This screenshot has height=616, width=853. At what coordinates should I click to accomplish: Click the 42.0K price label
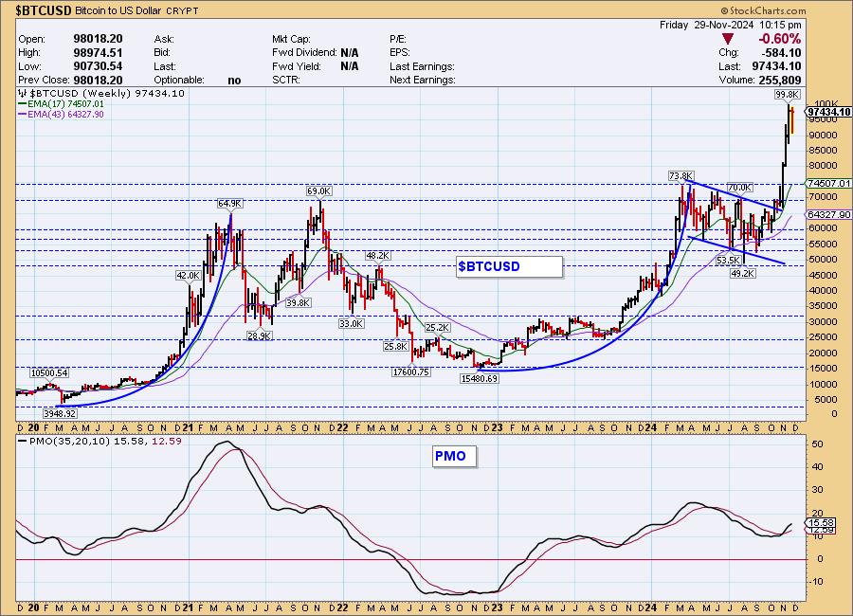189,276
